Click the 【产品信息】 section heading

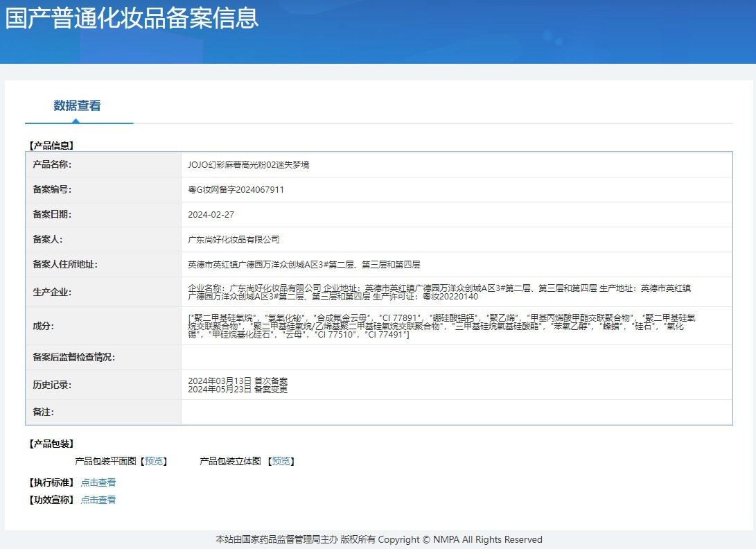pyautogui.click(x=51, y=146)
